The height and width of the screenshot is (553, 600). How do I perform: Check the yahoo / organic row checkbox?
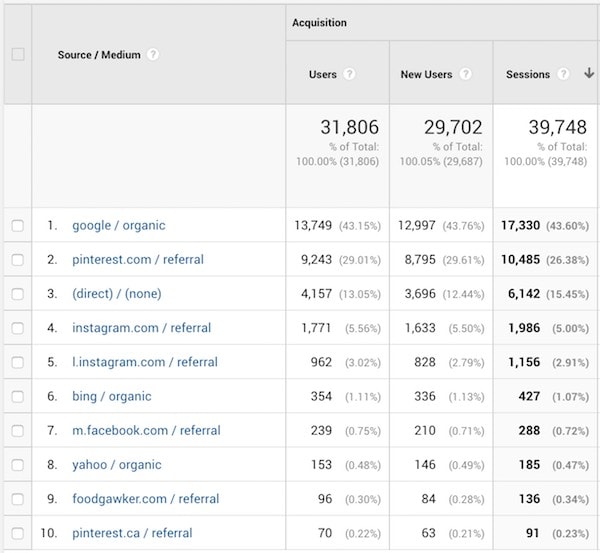tap(18, 465)
